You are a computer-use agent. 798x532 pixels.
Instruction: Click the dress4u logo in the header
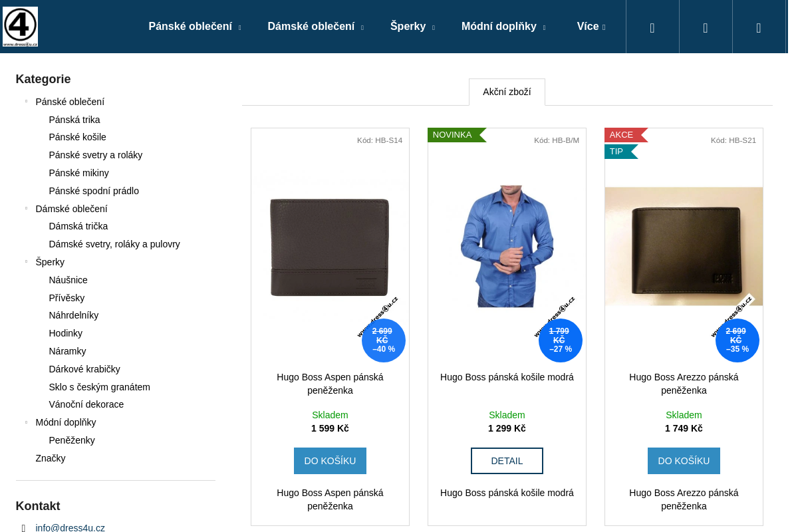pyautogui.click(x=20, y=27)
